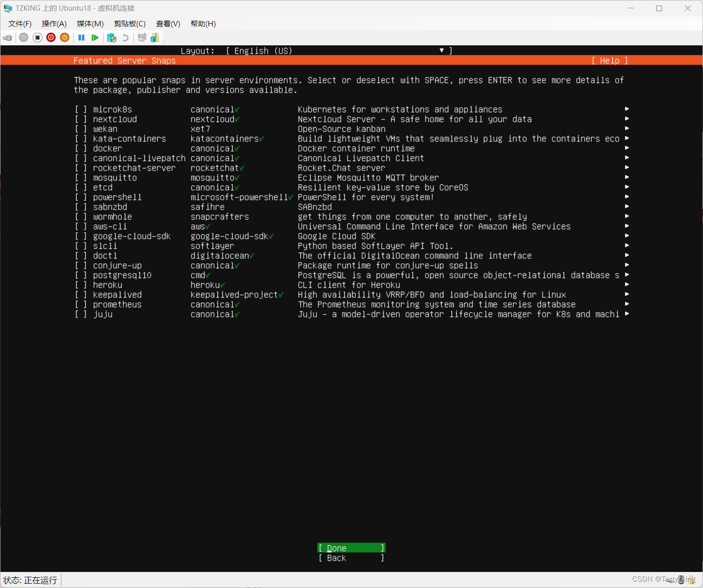This screenshot has width=703, height=588.
Task: Click the 'katacontainers' publisher name
Action: pyautogui.click(x=225, y=139)
